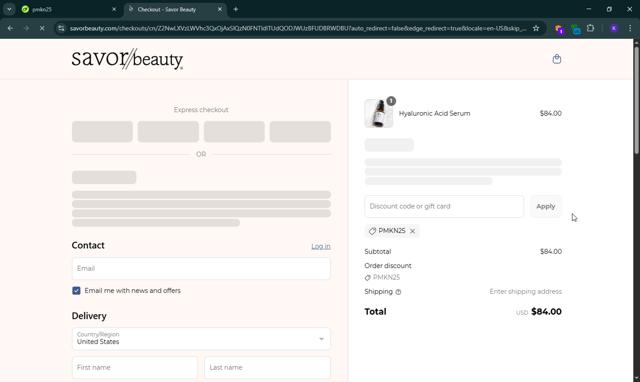The height and width of the screenshot is (382, 640).
Task: Go back to previous page
Action: [10, 28]
